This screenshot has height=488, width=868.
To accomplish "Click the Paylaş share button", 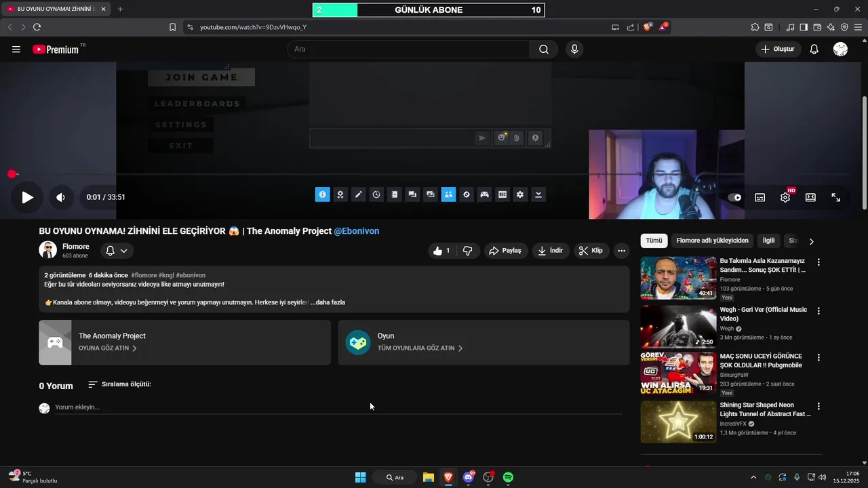I will [505, 251].
